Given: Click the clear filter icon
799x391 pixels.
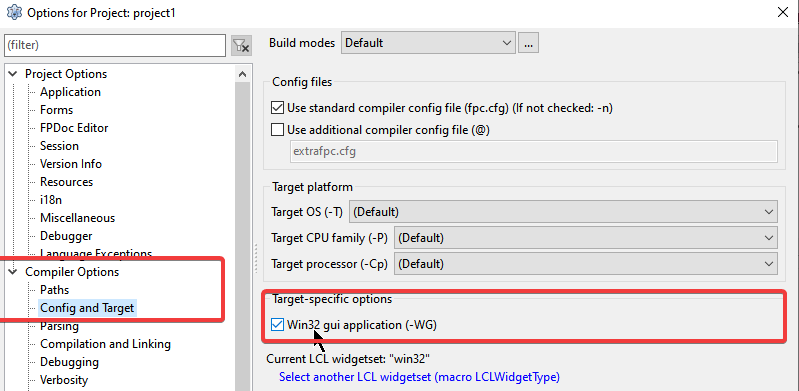Looking at the screenshot, I should click(241, 46).
